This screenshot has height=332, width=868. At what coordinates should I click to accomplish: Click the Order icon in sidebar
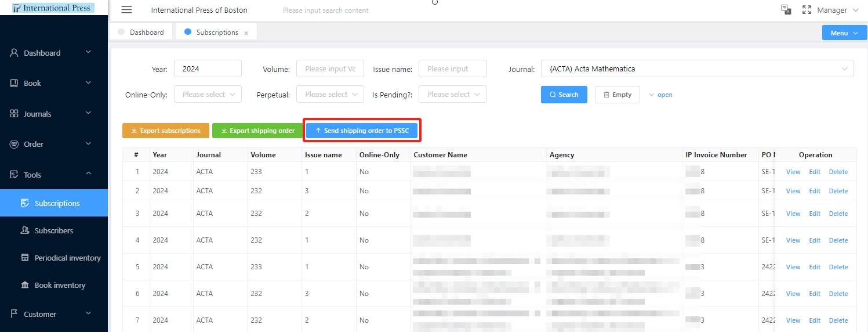pyautogui.click(x=14, y=144)
